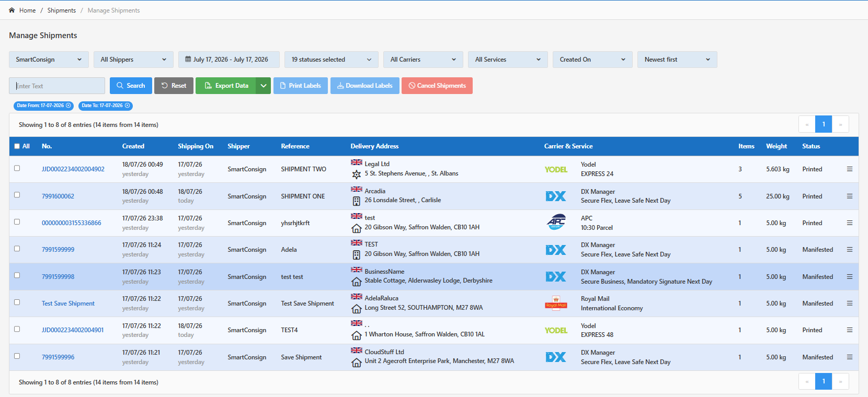Click Yodel logo in SHIPMENT TWO row
Image resolution: width=868 pixels, height=397 pixels.
[556, 169]
